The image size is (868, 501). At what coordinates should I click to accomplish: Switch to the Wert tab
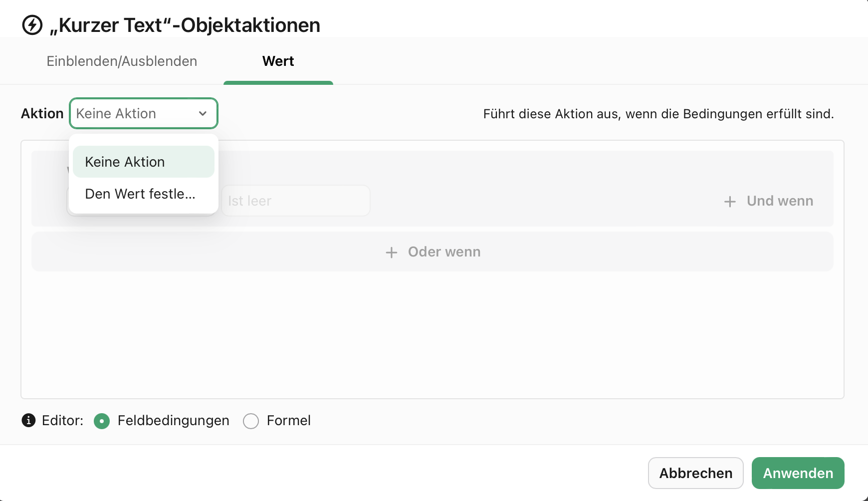278,61
